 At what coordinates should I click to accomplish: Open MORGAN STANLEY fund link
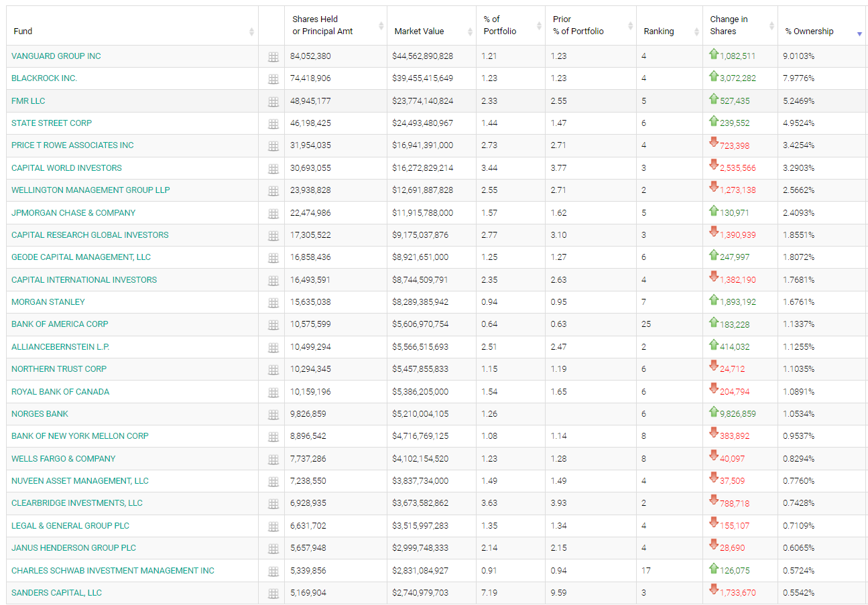tap(48, 302)
